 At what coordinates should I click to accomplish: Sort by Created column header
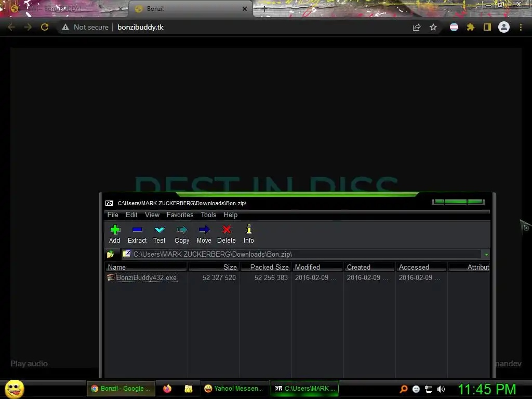[369, 267]
